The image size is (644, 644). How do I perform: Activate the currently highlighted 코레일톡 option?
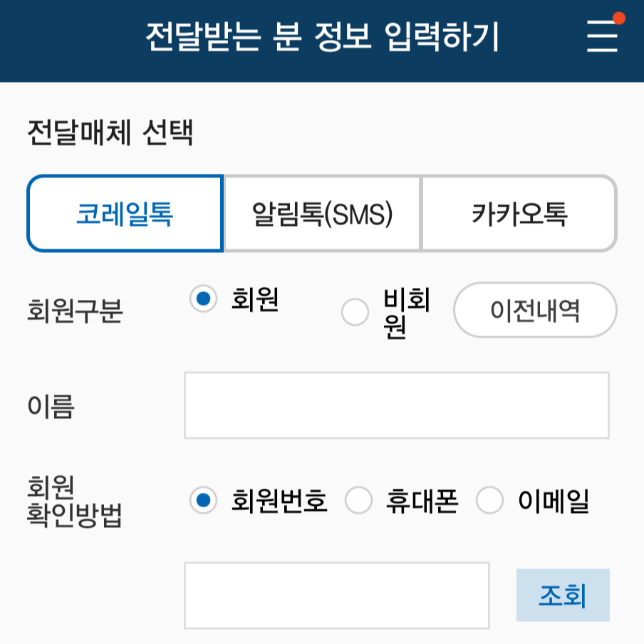(x=124, y=212)
